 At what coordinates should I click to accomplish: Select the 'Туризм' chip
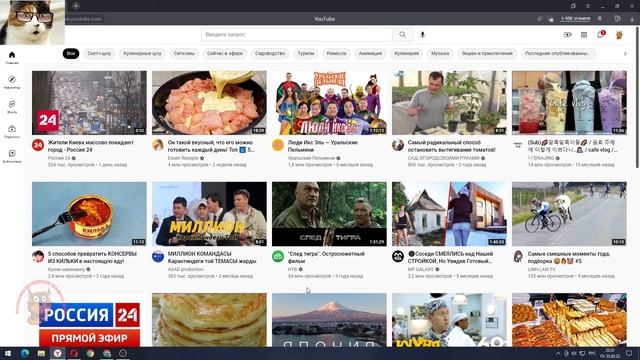tap(306, 53)
